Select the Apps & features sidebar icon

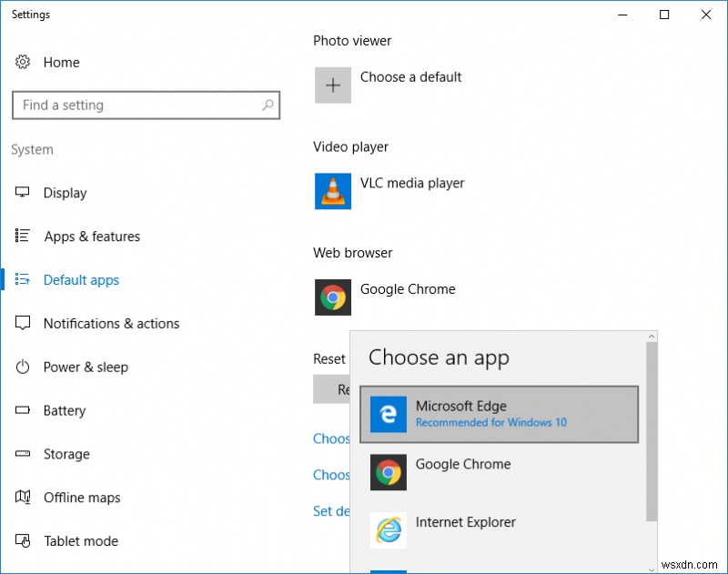[x=22, y=237]
